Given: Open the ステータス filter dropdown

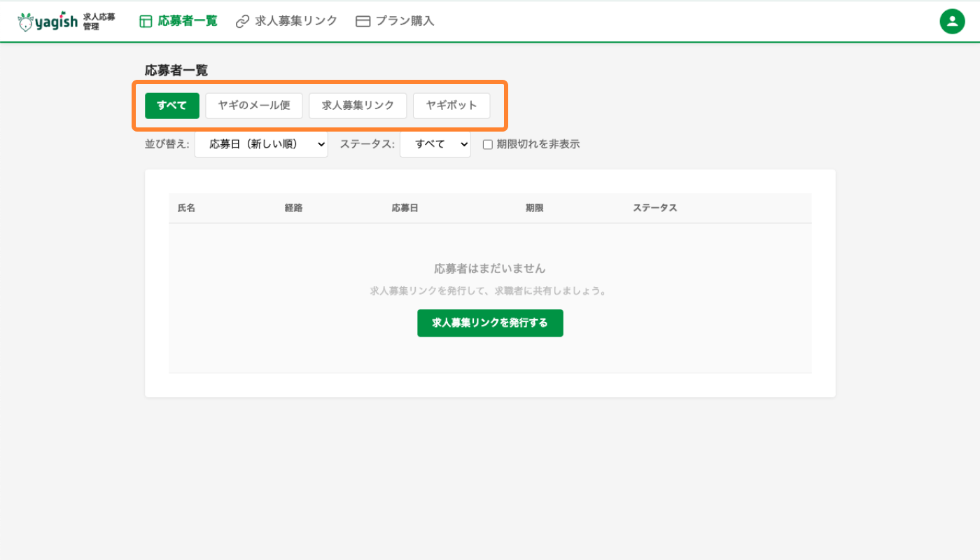Looking at the screenshot, I should tap(435, 144).
